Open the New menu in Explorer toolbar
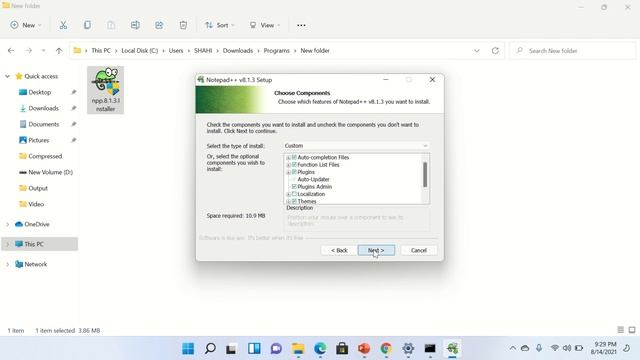This screenshot has height=360, width=640. click(26, 25)
